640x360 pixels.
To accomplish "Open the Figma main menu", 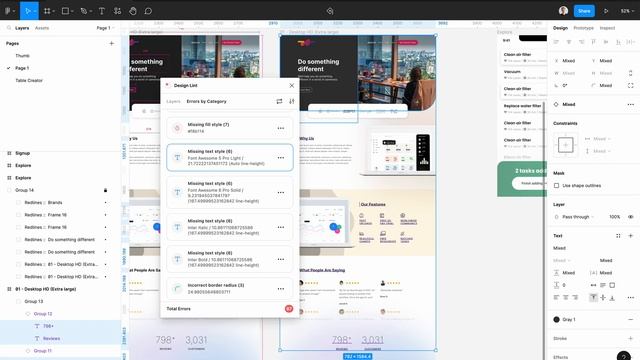I will point(8,11).
